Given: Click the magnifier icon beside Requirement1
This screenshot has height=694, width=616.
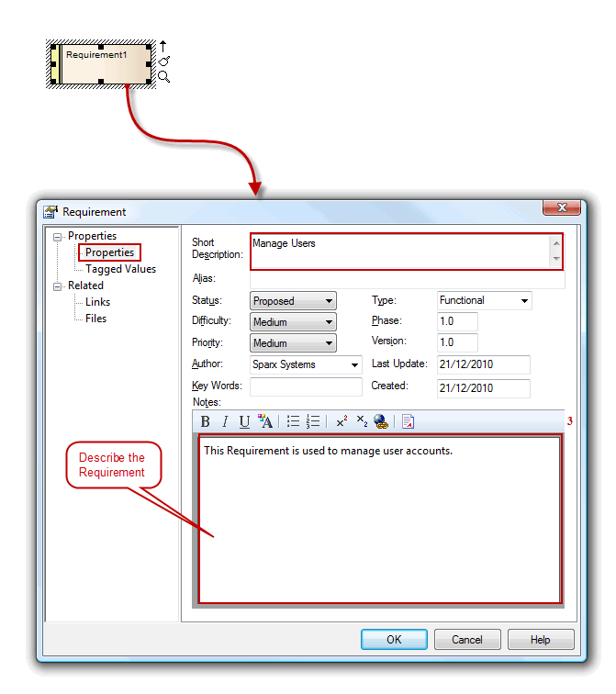Looking at the screenshot, I should (x=163, y=76).
